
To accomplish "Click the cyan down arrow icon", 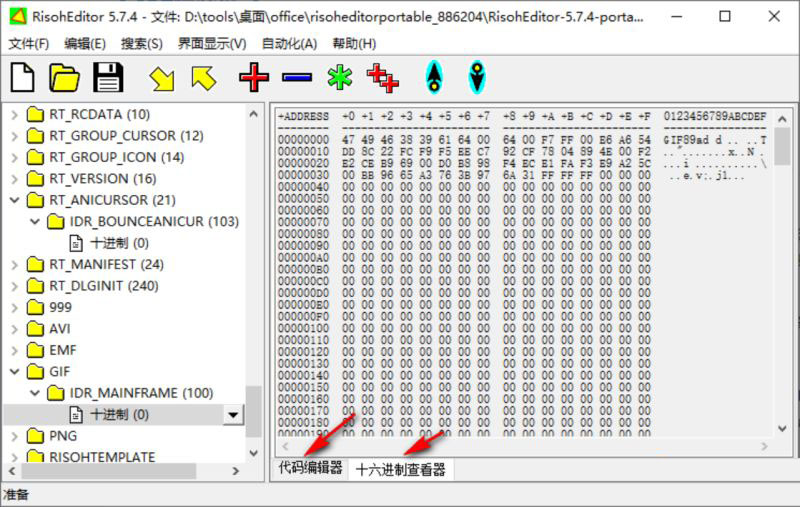I will pyautogui.click(x=477, y=78).
